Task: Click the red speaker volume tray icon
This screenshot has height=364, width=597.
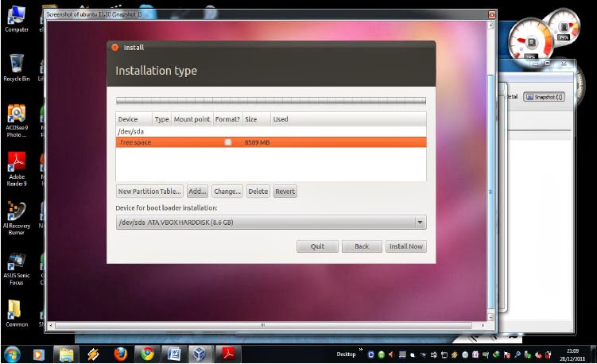Action: (391, 354)
